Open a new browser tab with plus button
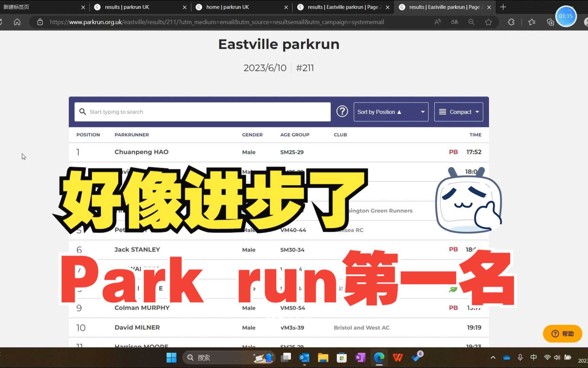Image resolution: width=588 pixels, height=368 pixels. click(503, 7)
